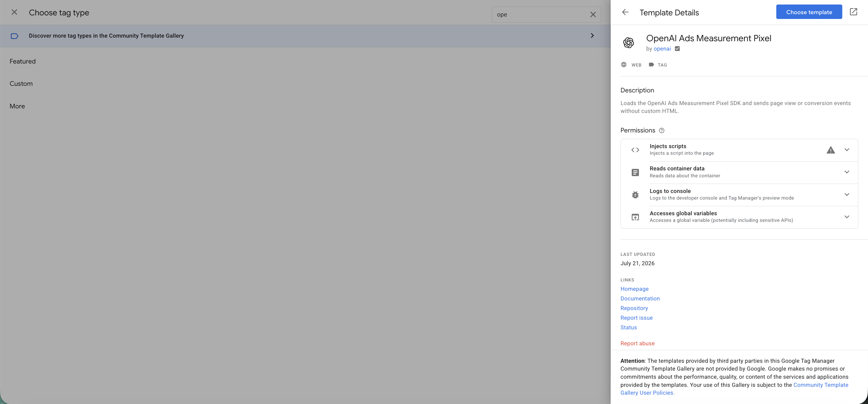
Task: Open the Homepage link
Action: point(634,289)
